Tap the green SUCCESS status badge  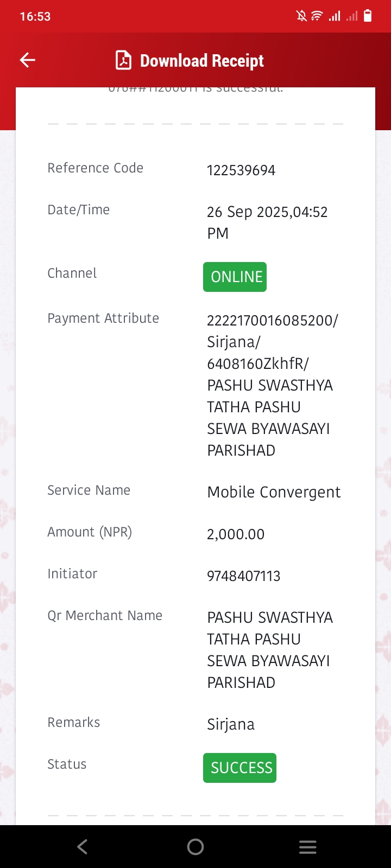pyautogui.click(x=239, y=768)
